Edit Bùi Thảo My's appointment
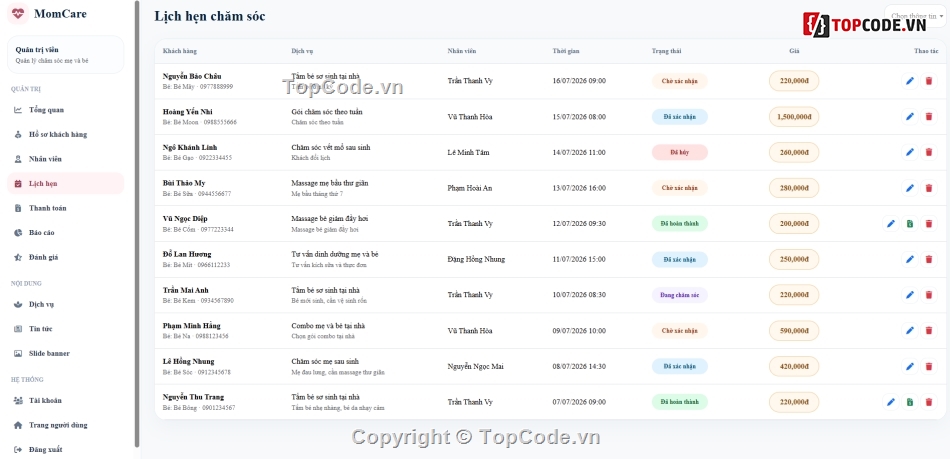This screenshot has width=950, height=459. pos(909,188)
